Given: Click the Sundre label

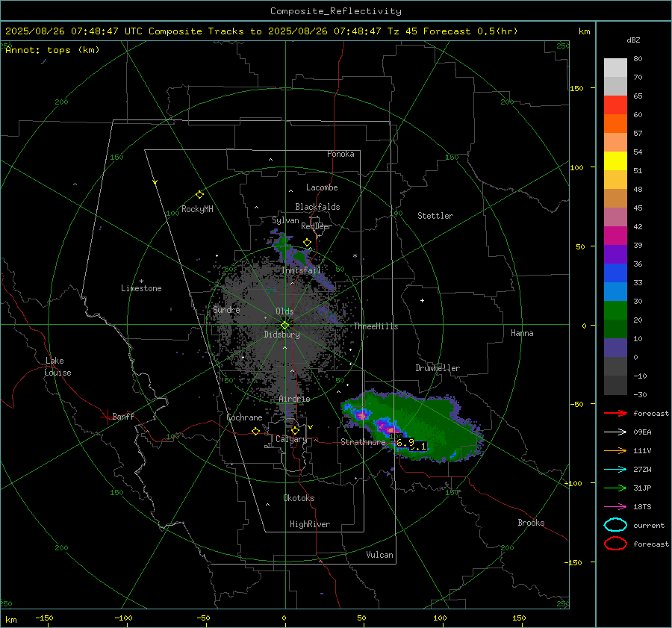Looking at the screenshot, I should [226, 309].
